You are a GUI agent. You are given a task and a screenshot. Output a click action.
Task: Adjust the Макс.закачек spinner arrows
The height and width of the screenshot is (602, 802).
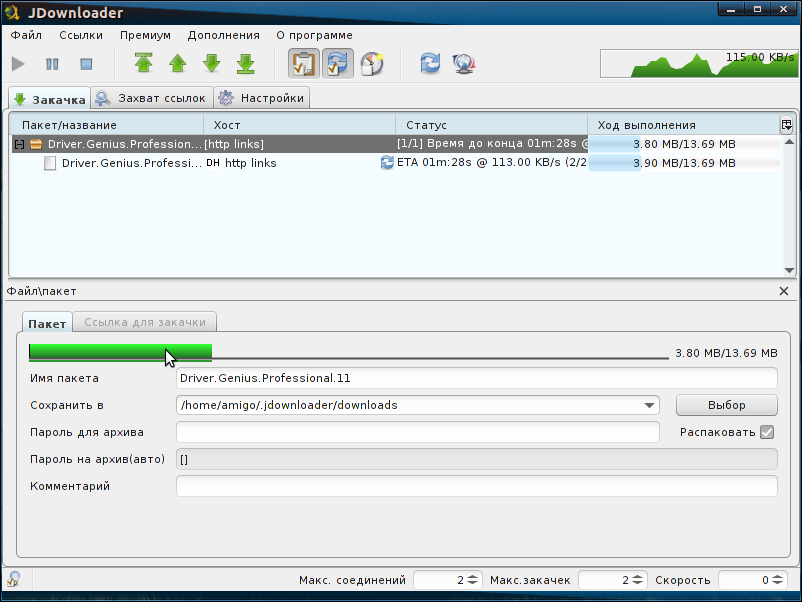637,580
